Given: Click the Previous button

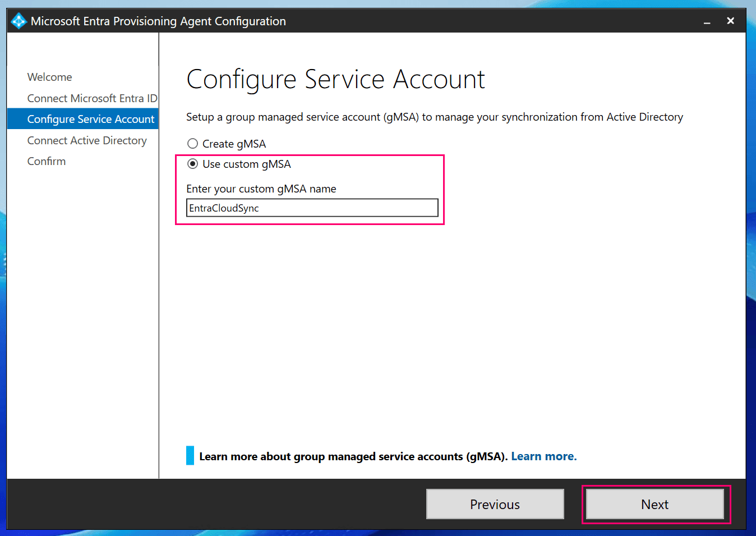Looking at the screenshot, I should click(495, 504).
